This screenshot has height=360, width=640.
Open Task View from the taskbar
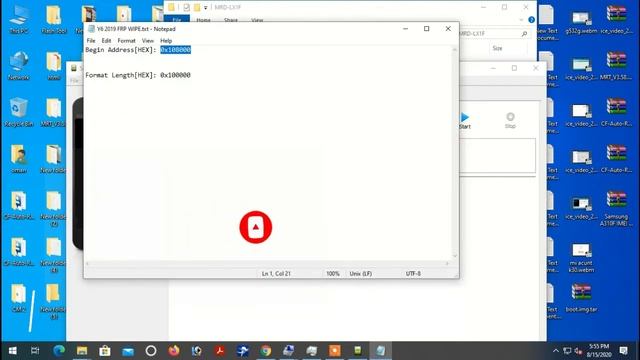pos(35,351)
